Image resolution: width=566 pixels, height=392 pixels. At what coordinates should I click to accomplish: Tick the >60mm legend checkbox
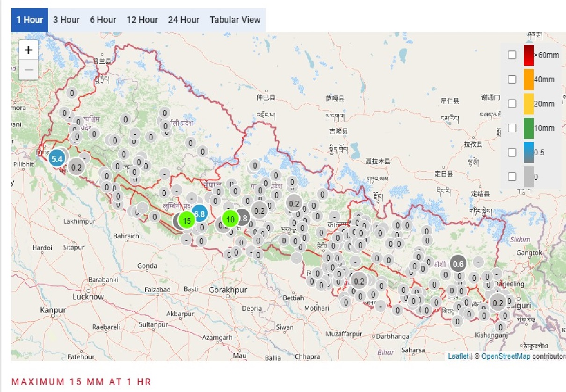point(512,55)
